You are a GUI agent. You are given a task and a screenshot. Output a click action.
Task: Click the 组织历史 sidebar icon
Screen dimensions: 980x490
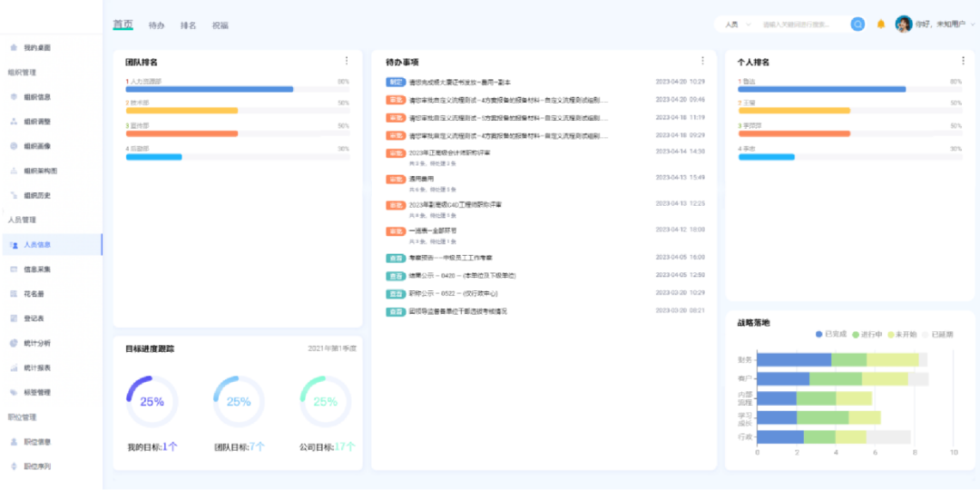click(14, 195)
